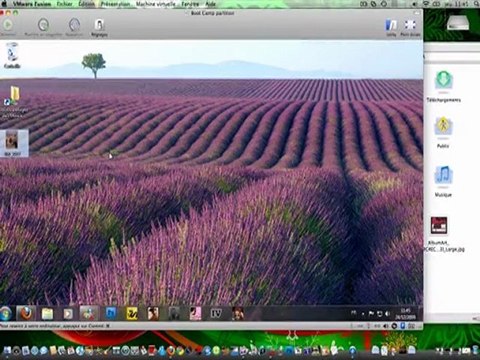
Task: Launch the GTA IV icon in Windows taskbar
Action: pos(216,313)
